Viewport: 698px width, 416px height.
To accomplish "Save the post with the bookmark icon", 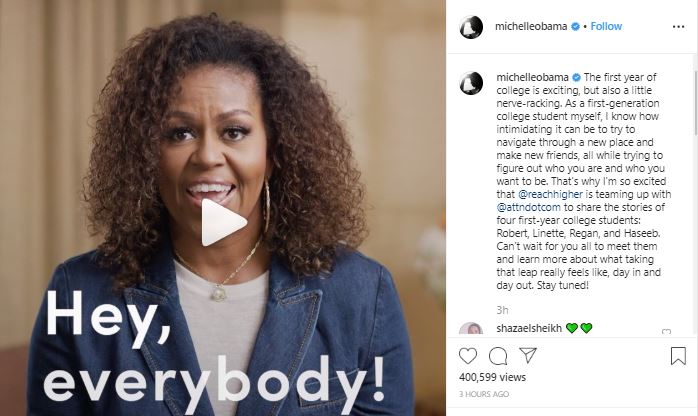I will click(678, 356).
